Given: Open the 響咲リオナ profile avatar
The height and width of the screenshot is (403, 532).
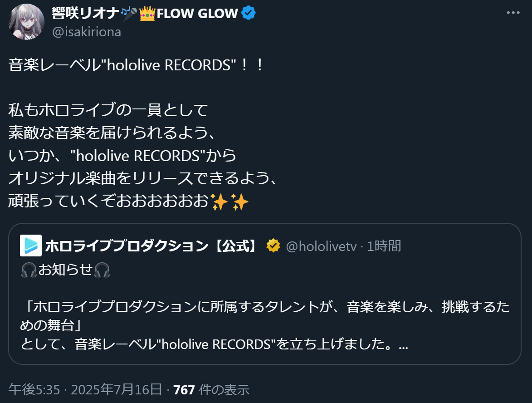Looking at the screenshot, I should pos(26,22).
